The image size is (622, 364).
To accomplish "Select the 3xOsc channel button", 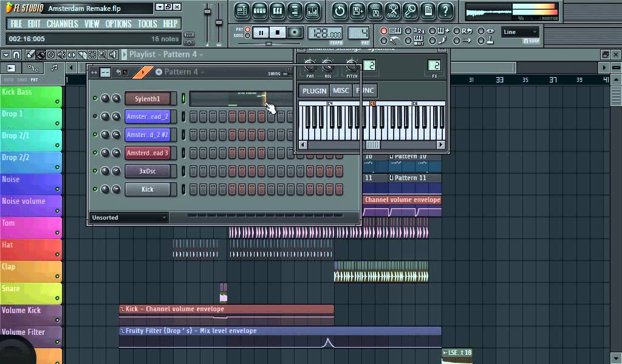I will (147, 171).
